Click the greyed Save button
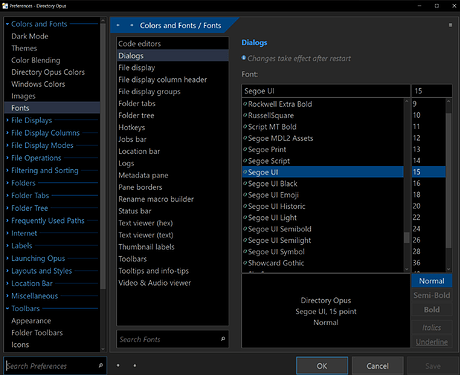This screenshot has width=460, height=375. [433, 366]
